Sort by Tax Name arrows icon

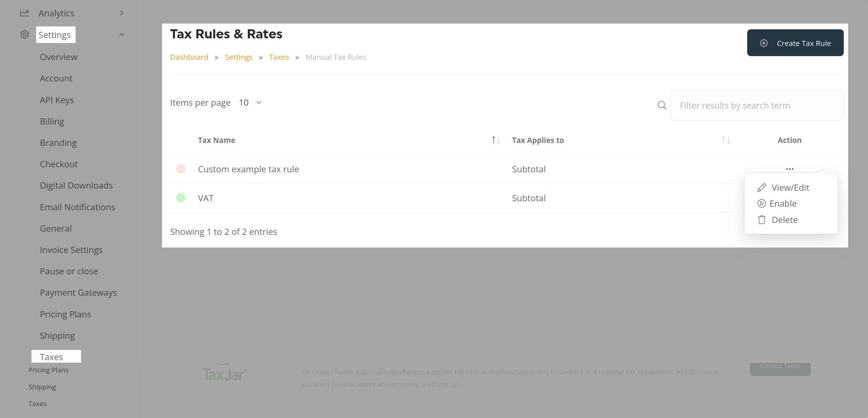pyautogui.click(x=495, y=140)
